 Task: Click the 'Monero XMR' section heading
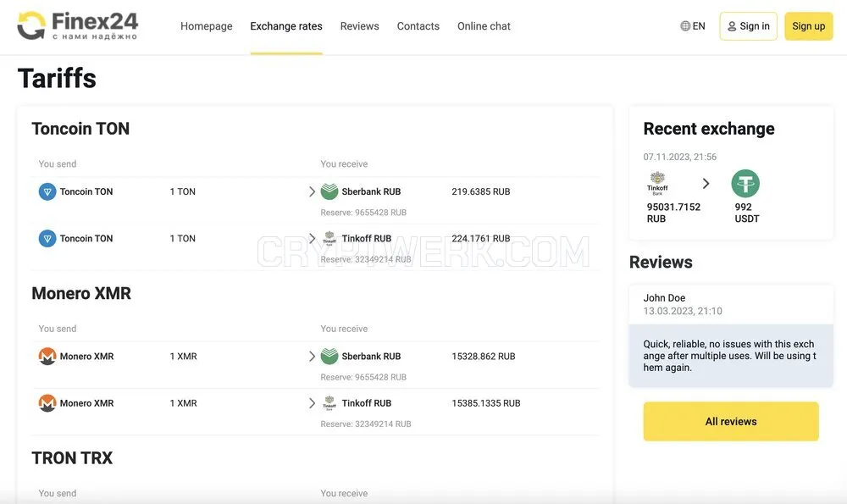pyautogui.click(x=81, y=293)
